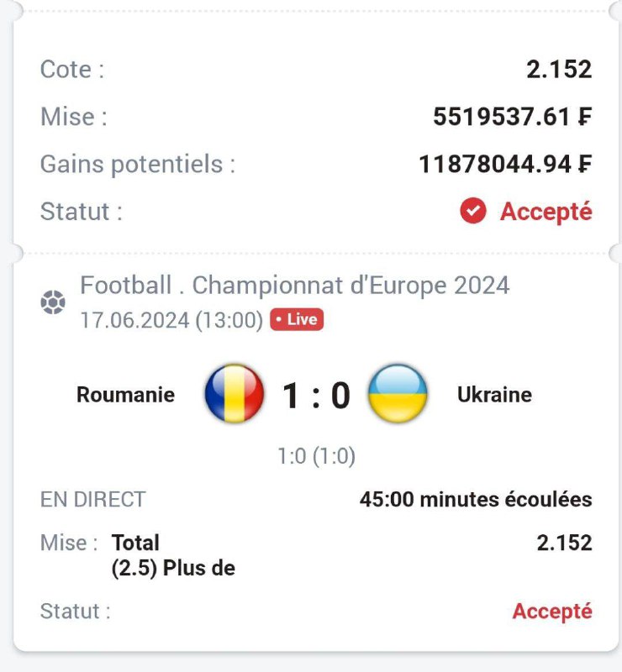Open Football Championnat d'Europe 2024 title

294,286
